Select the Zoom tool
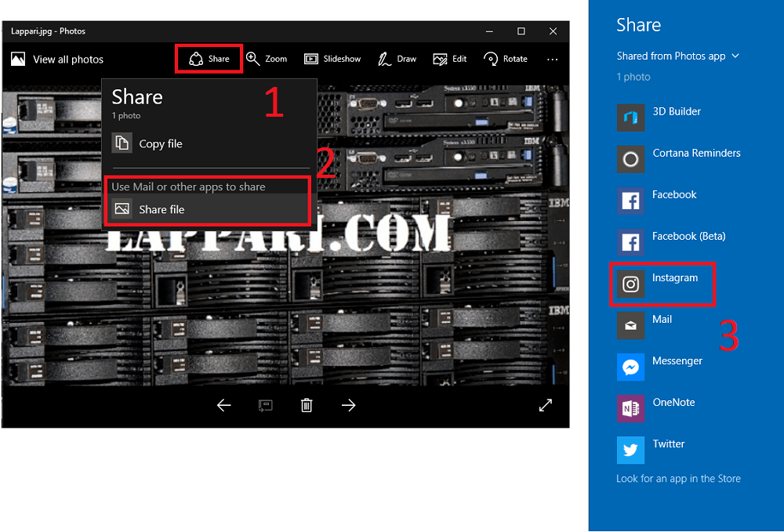 [267, 59]
